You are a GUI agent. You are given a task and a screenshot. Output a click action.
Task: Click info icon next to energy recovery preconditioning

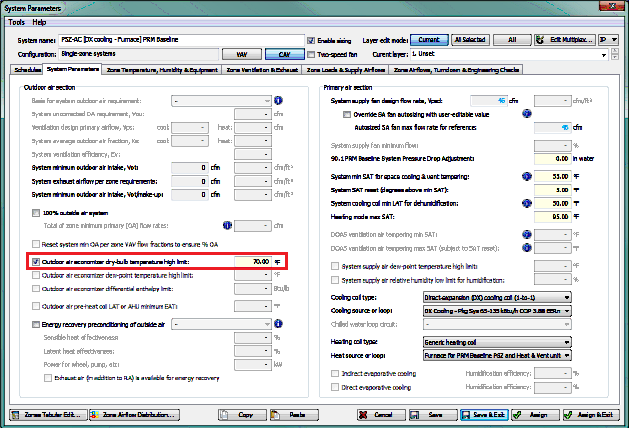[278, 325]
